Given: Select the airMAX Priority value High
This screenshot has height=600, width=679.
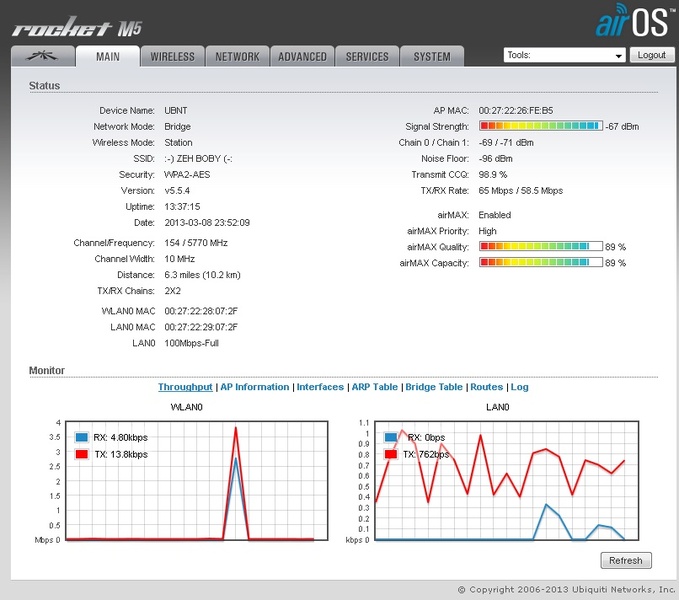Looking at the screenshot, I should (x=488, y=231).
